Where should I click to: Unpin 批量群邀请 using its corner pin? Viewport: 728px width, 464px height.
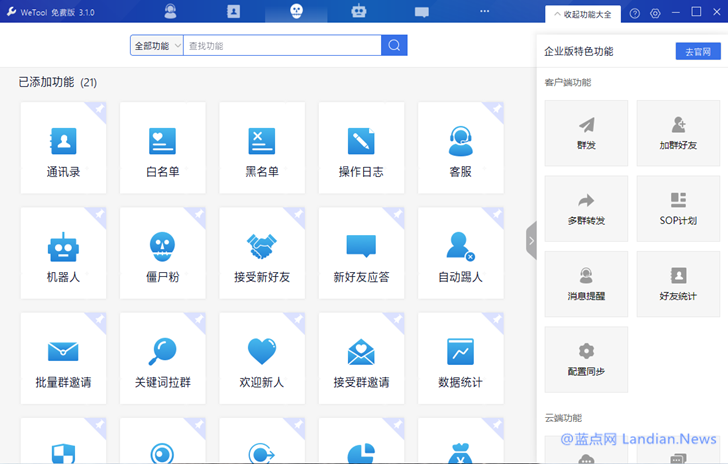tap(99, 319)
